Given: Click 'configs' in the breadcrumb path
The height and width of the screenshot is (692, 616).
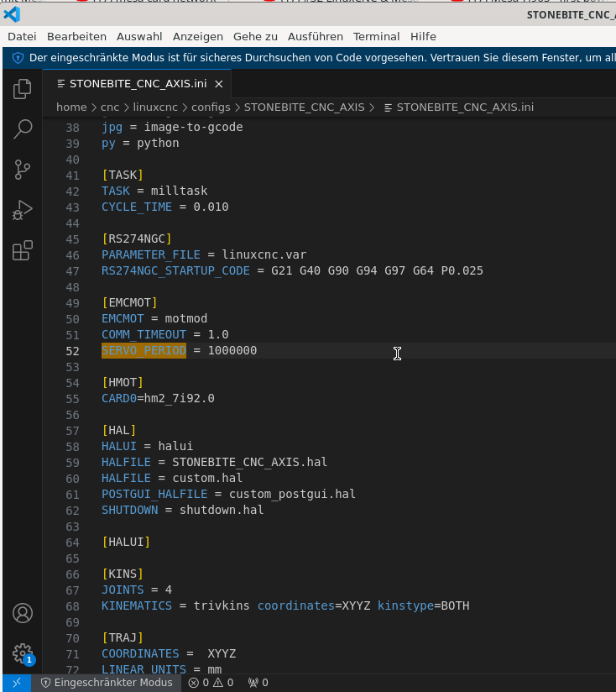Looking at the screenshot, I should pos(211,107).
